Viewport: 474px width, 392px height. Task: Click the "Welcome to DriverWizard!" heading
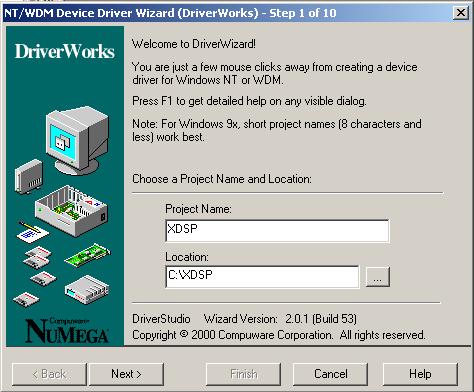pyautogui.click(x=194, y=44)
